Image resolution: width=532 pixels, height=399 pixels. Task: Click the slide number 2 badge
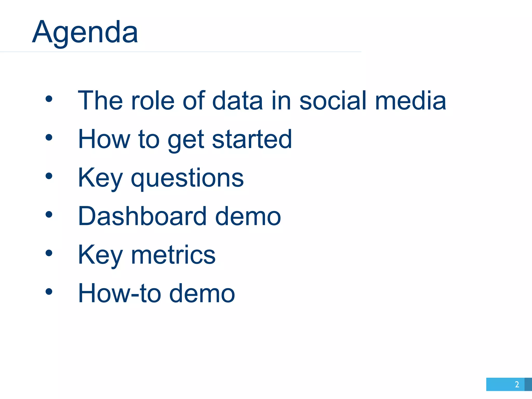pyautogui.click(x=505, y=384)
